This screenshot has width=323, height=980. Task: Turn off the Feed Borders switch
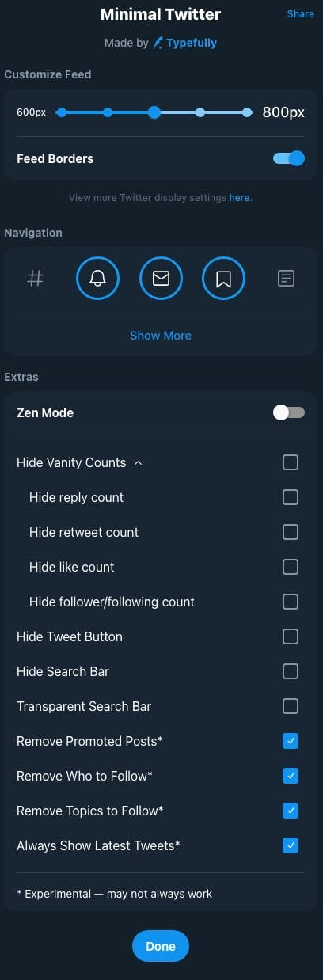289,158
